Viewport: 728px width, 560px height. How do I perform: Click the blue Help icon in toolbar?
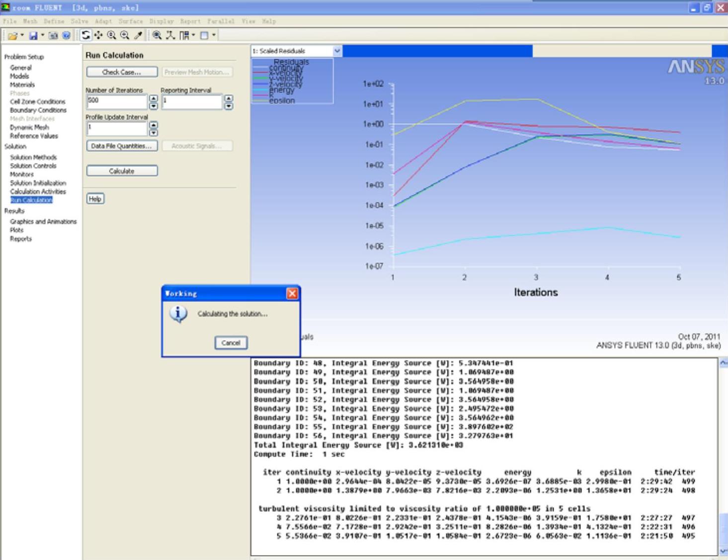[66, 35]
